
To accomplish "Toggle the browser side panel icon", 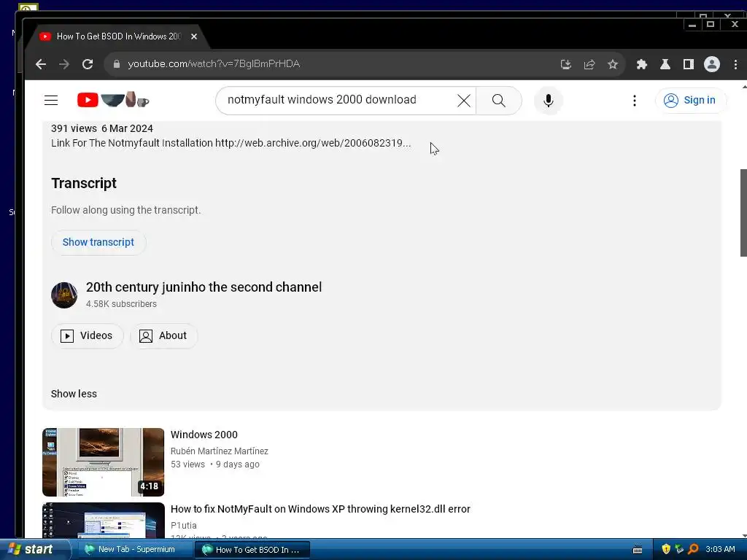I will click(689, 64).
